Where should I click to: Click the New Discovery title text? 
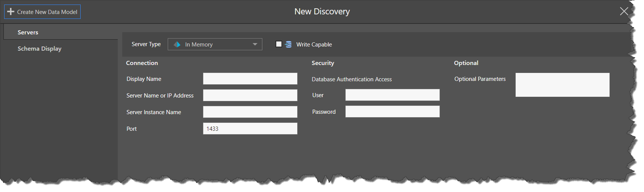(322, 12)
